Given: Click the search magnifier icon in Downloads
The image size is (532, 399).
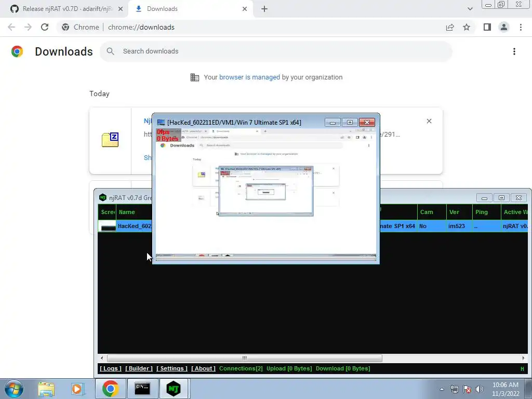Looking at the screenshot, I should point(110,51).
